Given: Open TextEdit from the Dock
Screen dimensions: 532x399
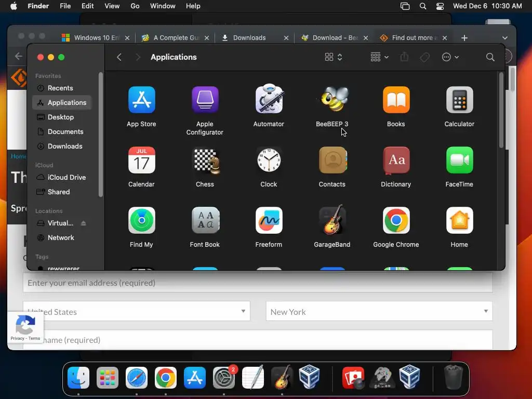Looking at the screenshot, I should click(x=253, y=377).
